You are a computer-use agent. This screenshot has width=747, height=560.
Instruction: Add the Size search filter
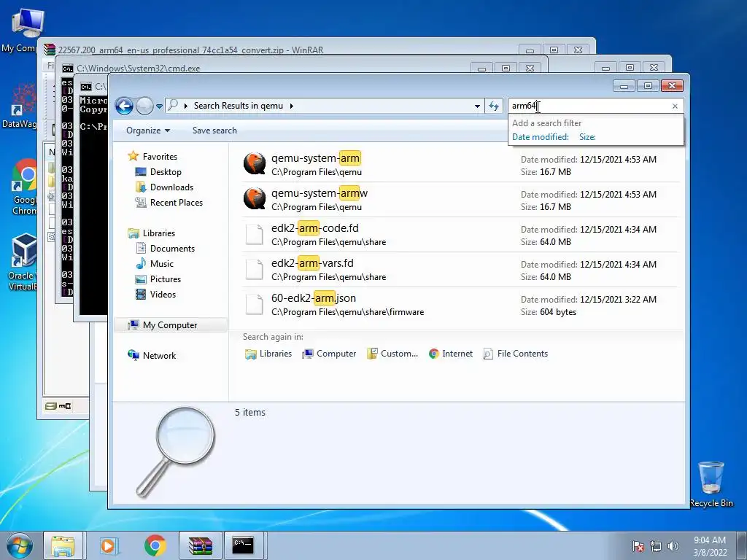[587, 137]
